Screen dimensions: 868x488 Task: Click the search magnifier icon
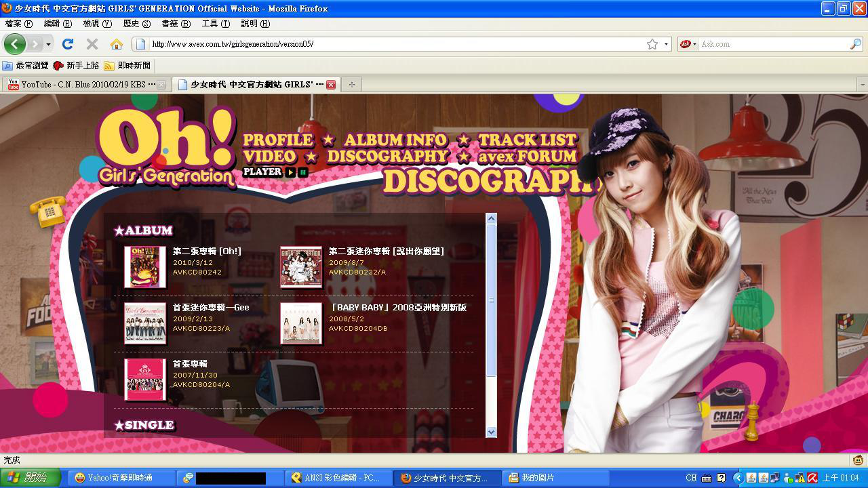pos(856,44)
